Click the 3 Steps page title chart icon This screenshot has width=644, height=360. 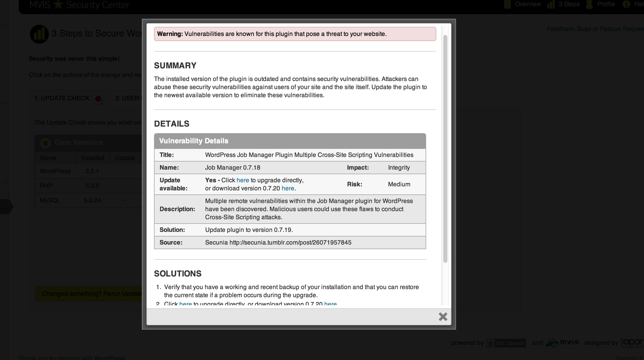pyautogui.click(x=39, y=34)
